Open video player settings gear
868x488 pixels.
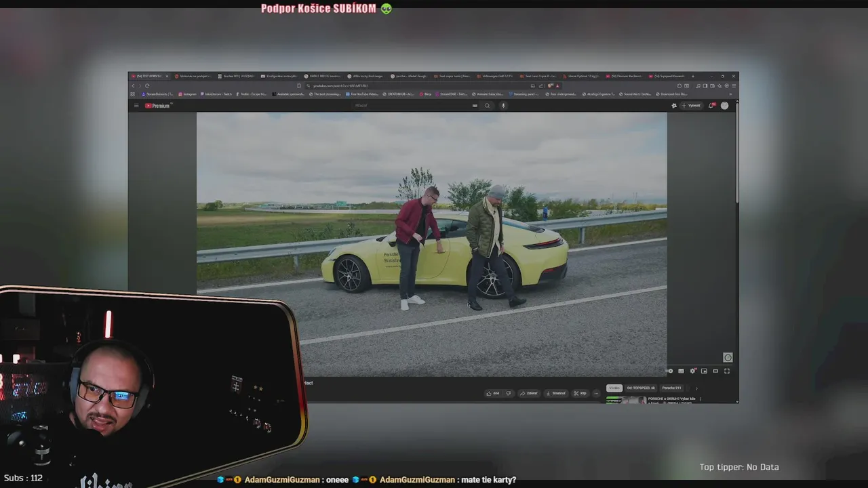coord(692,371)
